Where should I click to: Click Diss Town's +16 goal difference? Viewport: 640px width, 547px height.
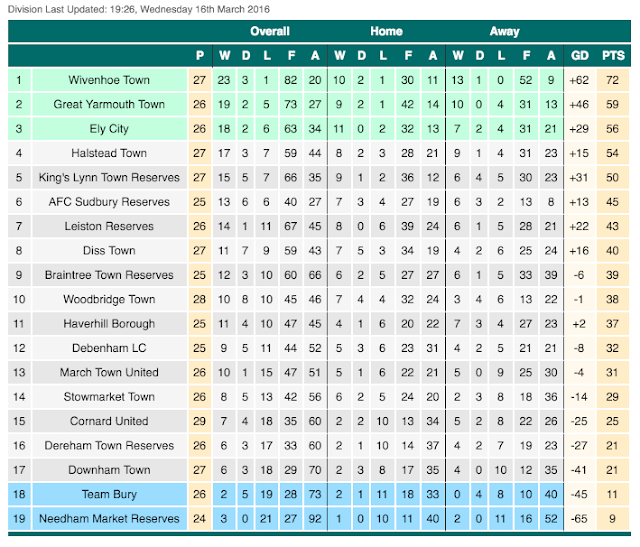click(579, 251)
